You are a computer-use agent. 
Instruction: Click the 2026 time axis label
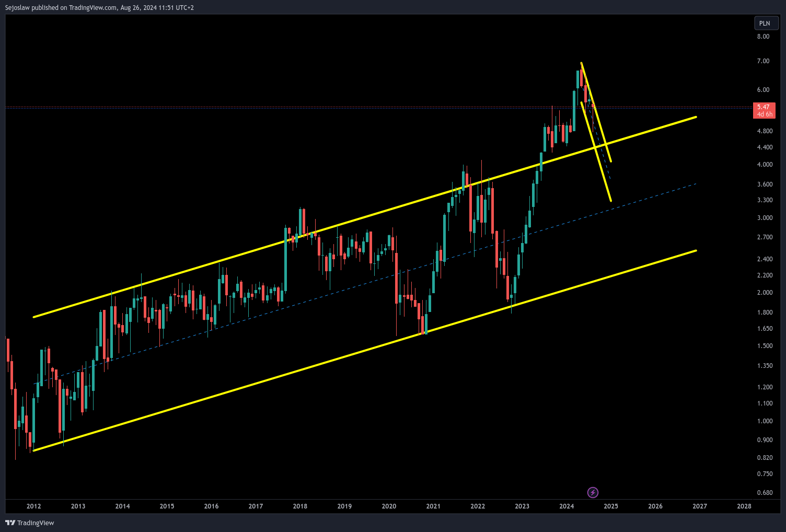(x=655, y=506)
